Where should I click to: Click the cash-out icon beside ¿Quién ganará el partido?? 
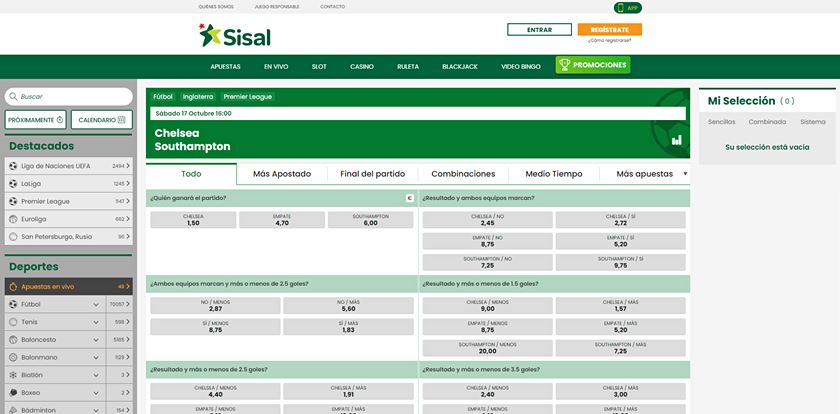coord(409,198)
